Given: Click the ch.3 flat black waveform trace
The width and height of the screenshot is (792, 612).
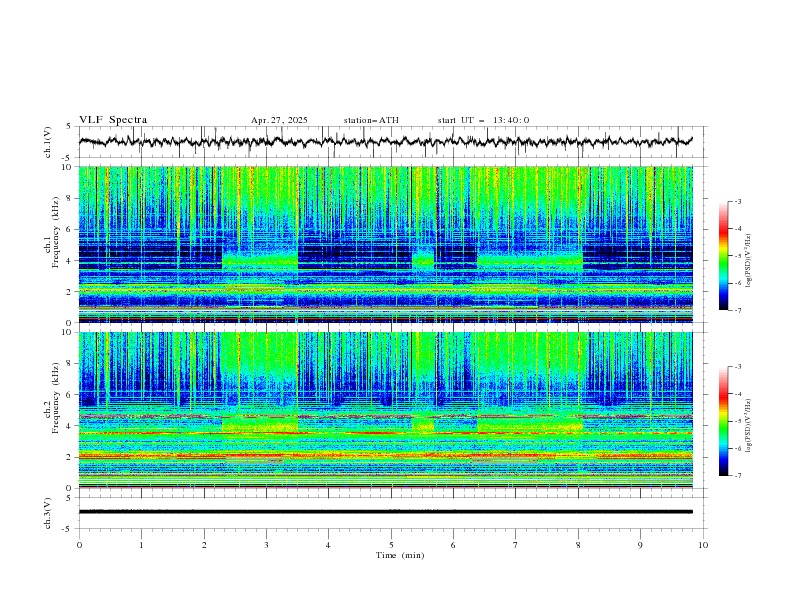Looking at the screenshot, I should tap(386, 512).
